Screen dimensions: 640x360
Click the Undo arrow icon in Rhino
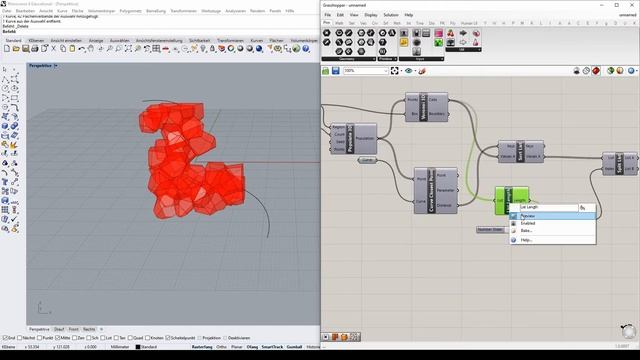pyautogui.click(x=82, y=49)
